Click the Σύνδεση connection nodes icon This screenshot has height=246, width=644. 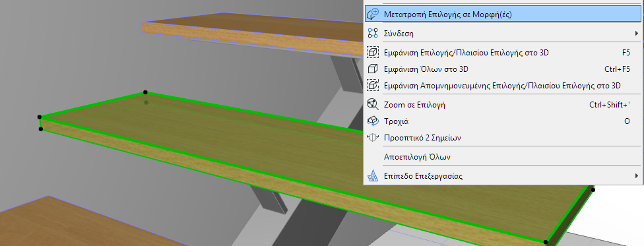pos(373,33)
